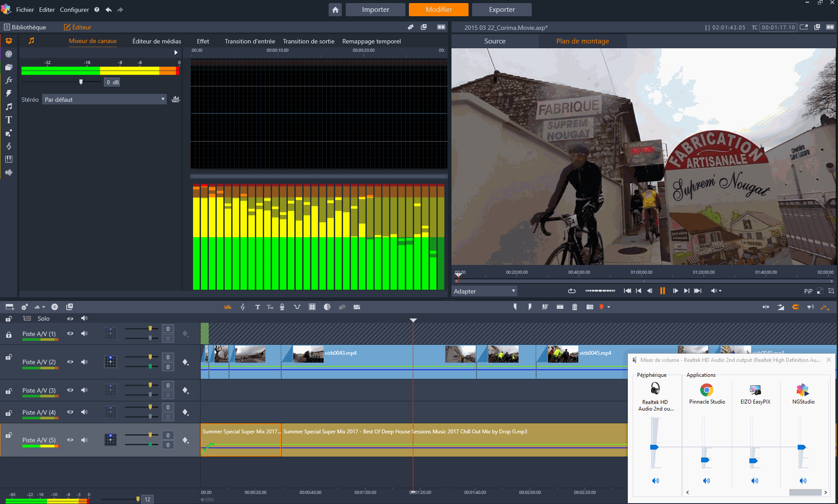This screenshot has height=504, width=838.
Task: Click the audio ducking icon
Action: (x=297, y=307)
